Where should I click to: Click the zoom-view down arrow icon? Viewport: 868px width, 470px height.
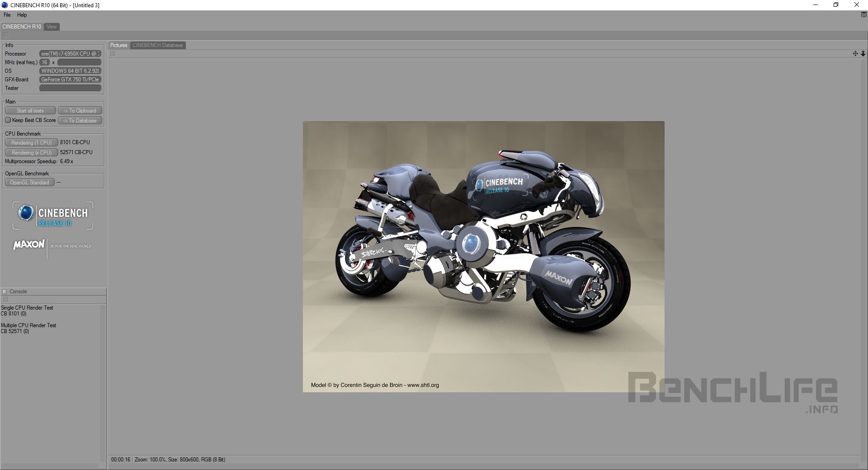point(863,54)
